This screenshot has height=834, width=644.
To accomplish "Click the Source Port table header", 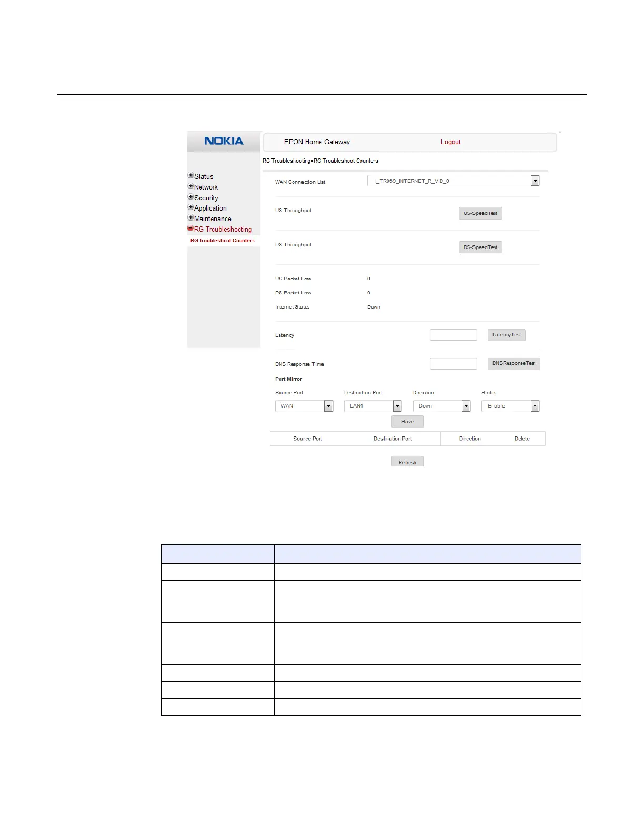I will [x=307, y=439].
